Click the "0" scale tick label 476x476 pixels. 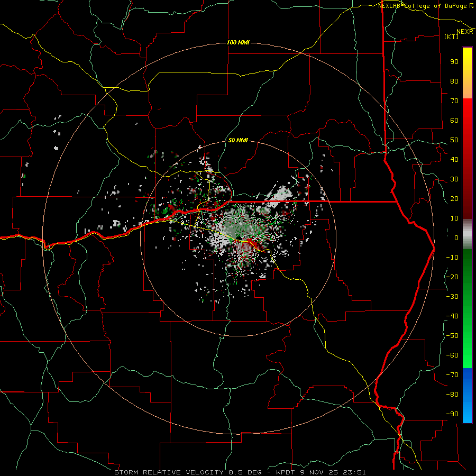456,237
